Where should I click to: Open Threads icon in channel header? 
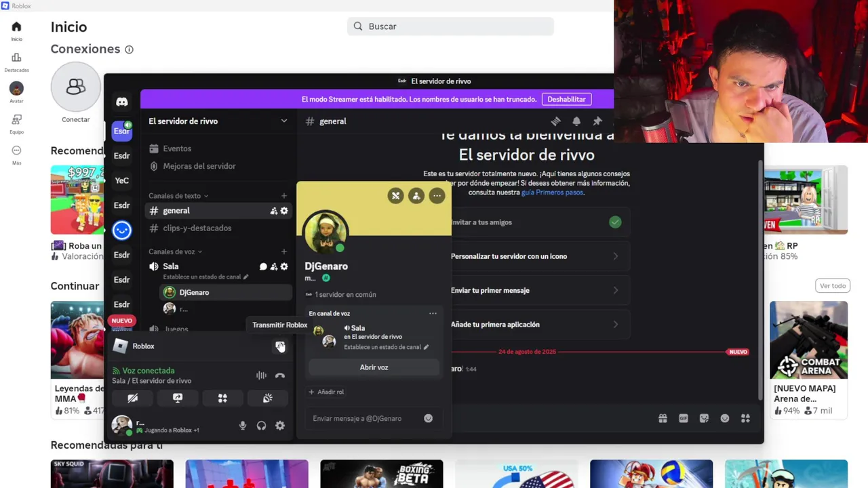pyautogui.click(x=555, y=121)
